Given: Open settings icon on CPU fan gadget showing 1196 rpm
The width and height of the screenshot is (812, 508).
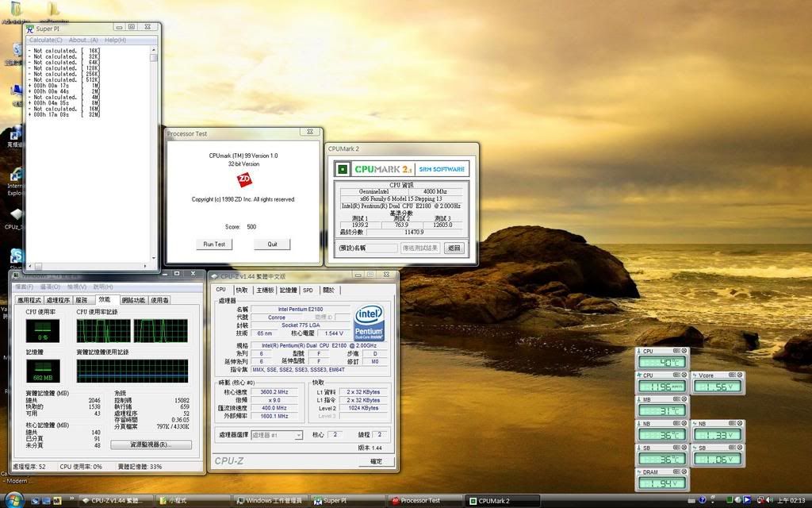Looking at the screenshot, I should [x=676, y=375].
